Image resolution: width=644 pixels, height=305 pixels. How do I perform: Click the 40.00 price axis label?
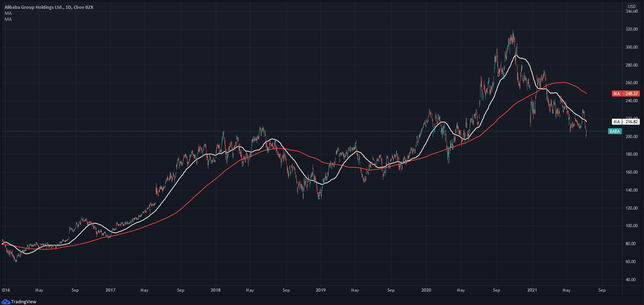click(x=631, y=280)
